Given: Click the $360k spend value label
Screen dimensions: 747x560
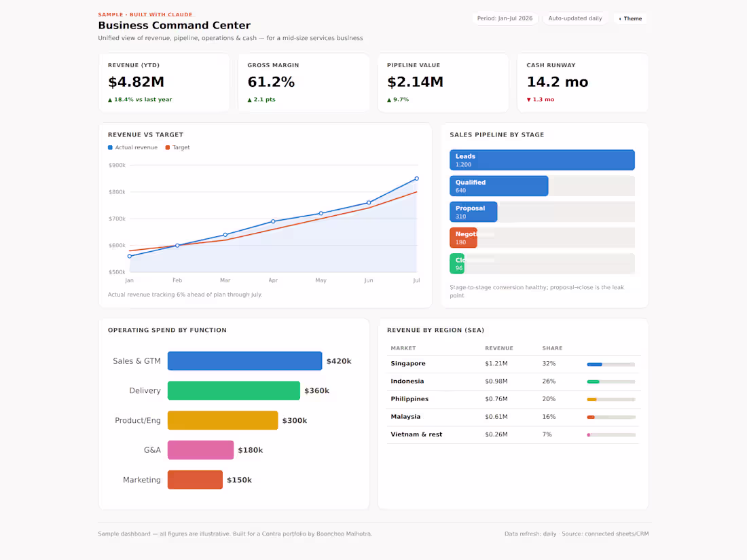Looking at the screenshot, I should 317,391.
